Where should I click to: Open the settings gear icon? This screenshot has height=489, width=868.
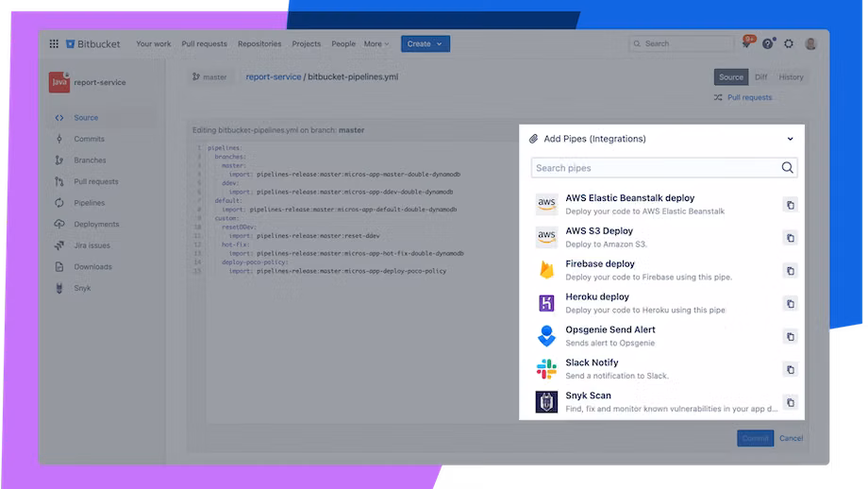(789, 43)
